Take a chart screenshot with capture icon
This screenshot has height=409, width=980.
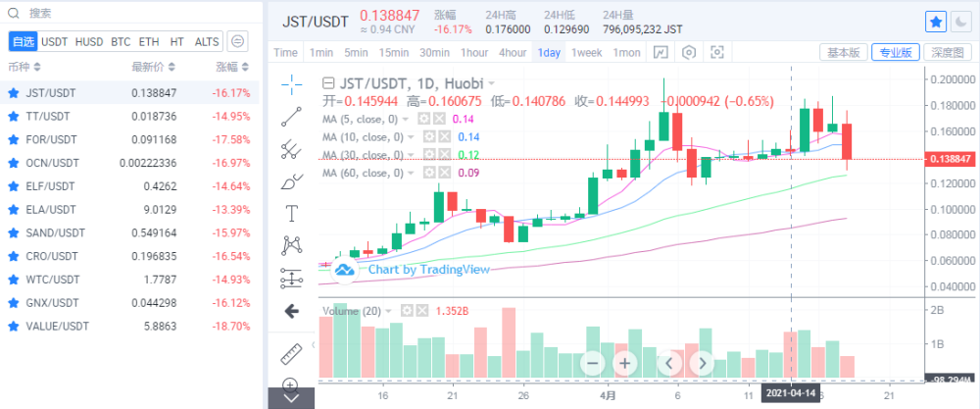pos(717,53)
